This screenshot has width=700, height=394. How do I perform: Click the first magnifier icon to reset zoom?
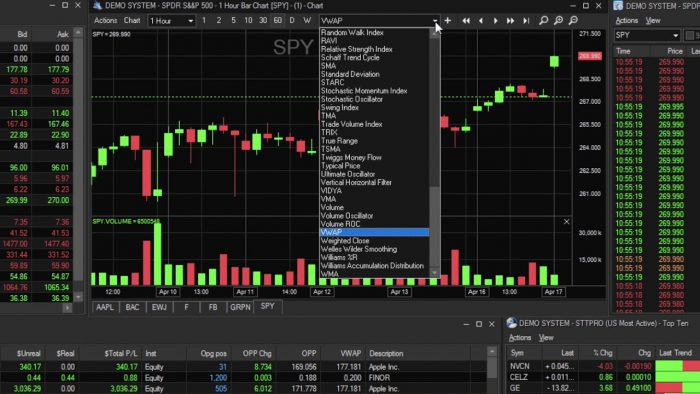[x=543, y=21]
